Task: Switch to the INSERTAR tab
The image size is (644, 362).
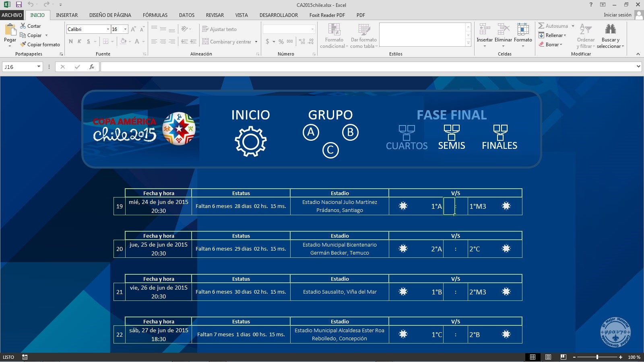Action: [67, 15]
